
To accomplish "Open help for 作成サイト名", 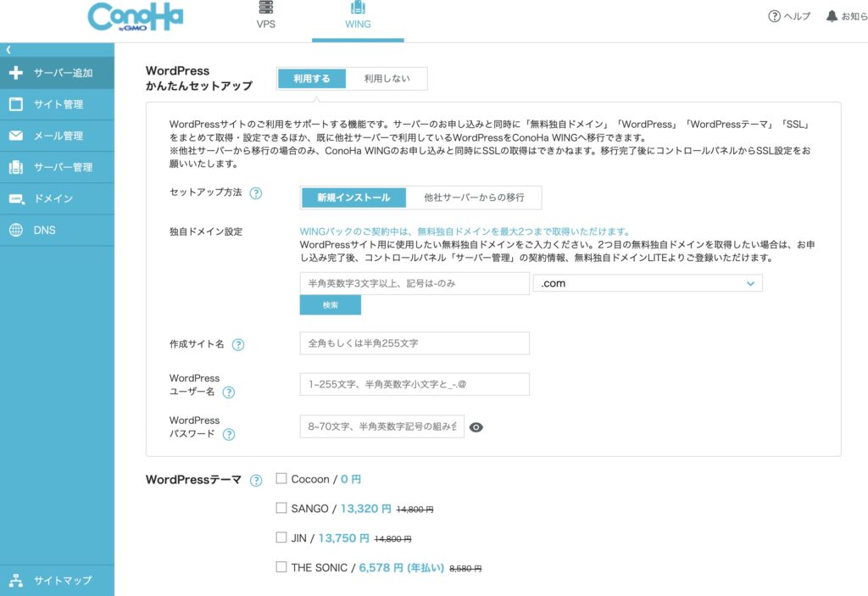I will click(x=238, y=344).
